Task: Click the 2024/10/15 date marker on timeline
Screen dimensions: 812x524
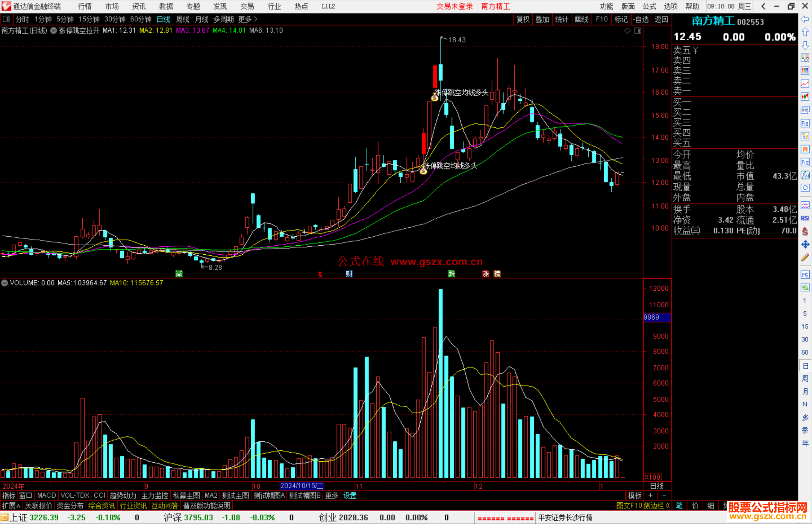Action: (x=302, y=486)
